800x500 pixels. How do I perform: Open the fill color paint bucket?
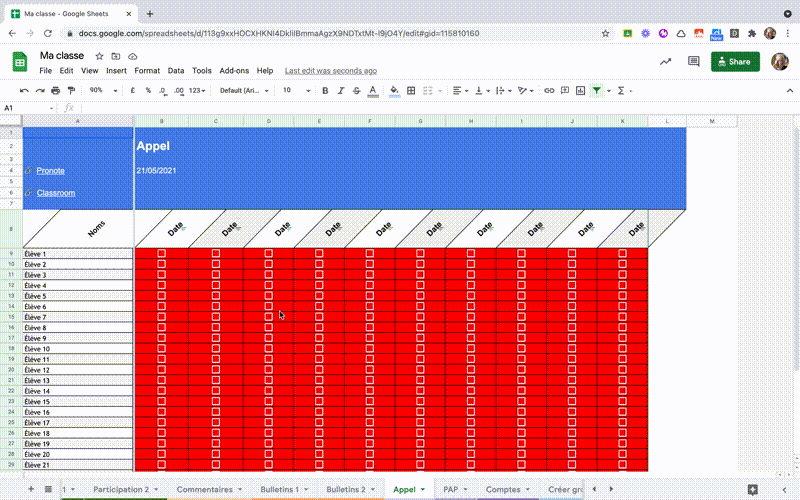point(394,90)
